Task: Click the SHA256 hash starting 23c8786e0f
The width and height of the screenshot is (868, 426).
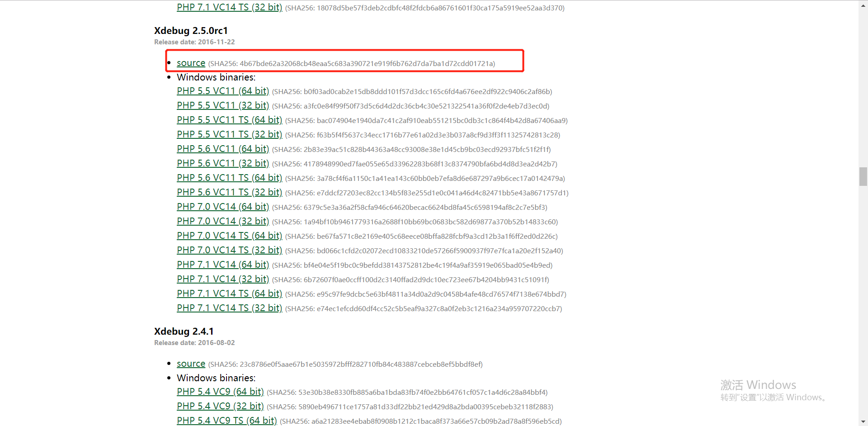Action: (x=345, y=364)
